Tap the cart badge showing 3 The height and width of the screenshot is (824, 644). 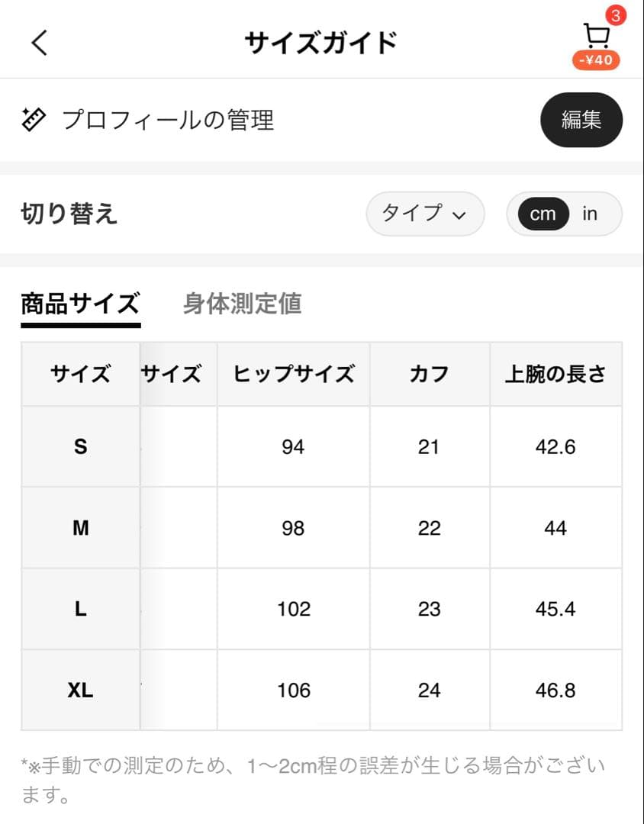[x=615, y=14]
